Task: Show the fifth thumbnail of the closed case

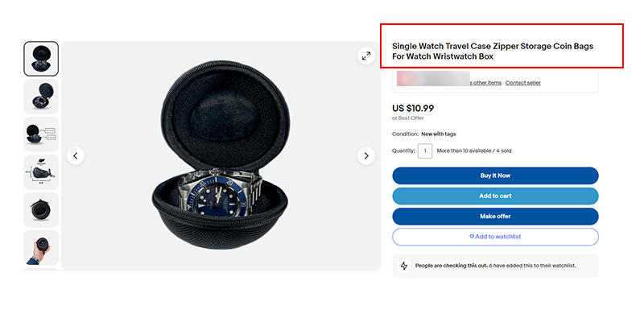Action: coord(41,209)
